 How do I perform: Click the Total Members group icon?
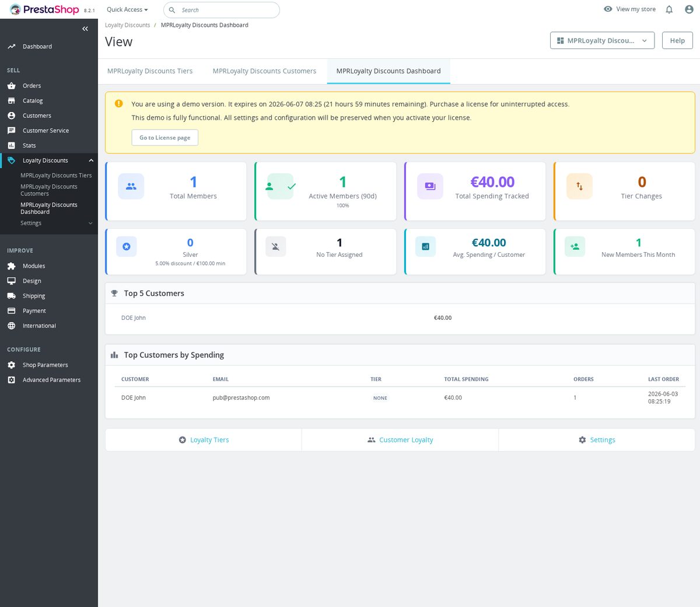point(131,187)
